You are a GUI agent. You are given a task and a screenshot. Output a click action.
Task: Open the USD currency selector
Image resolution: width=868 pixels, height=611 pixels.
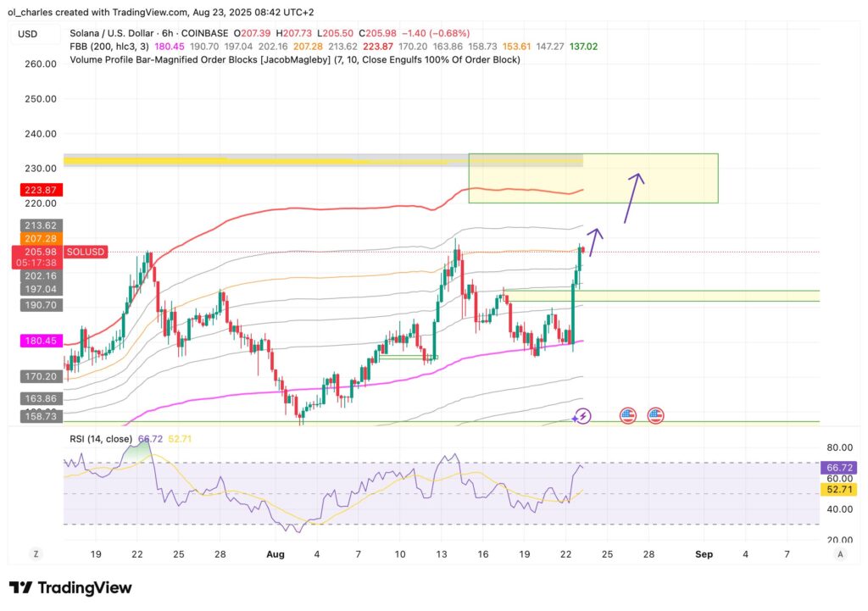point(28,35)
